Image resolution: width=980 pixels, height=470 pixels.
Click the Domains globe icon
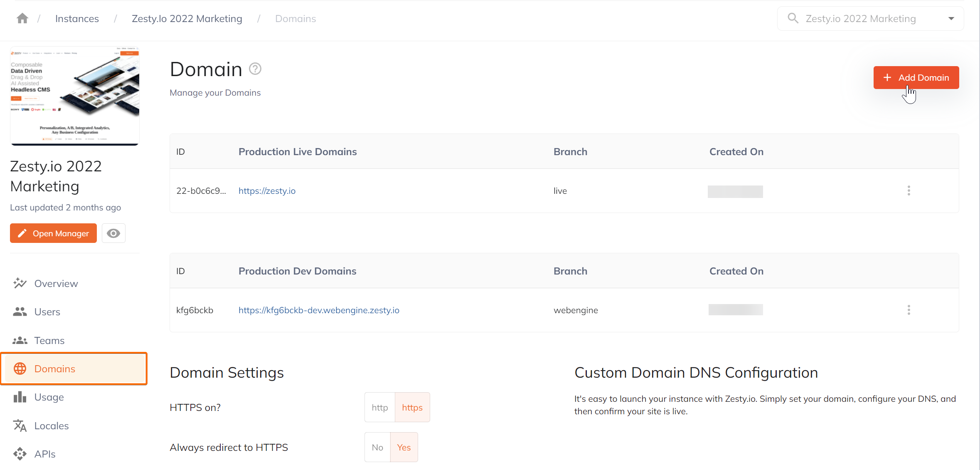tap(20, 369)
